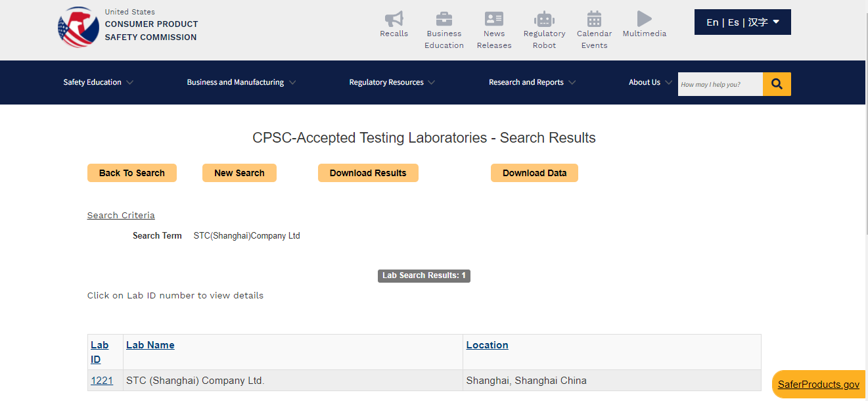Open the Calendar Events icon
The image size is (868, 401).
tap(594, 18)
